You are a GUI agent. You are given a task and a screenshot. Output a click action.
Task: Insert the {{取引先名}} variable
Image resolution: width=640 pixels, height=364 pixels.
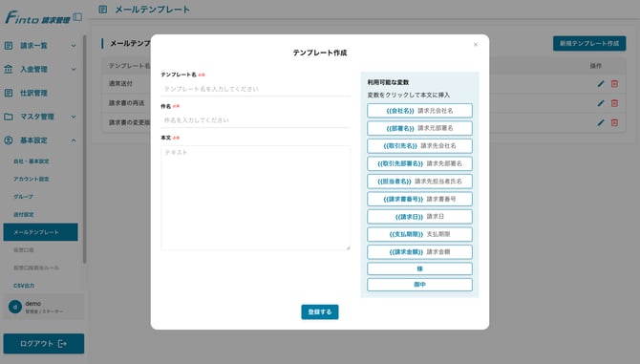click(x=419, y=145)
